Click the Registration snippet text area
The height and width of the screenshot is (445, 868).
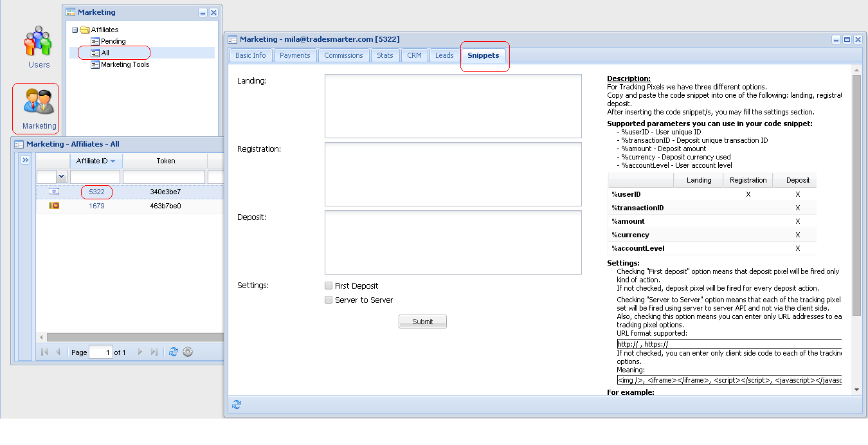[x=453, y=174]
